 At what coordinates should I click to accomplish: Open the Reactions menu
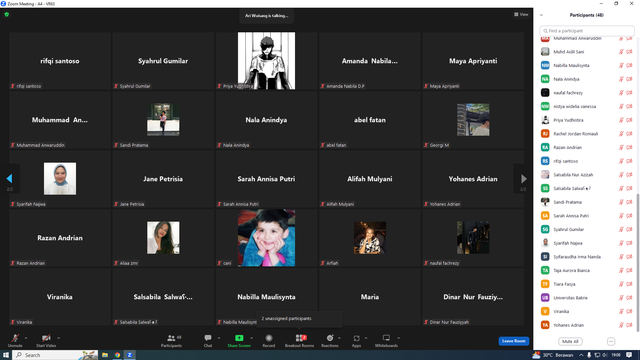coord(330,340)
